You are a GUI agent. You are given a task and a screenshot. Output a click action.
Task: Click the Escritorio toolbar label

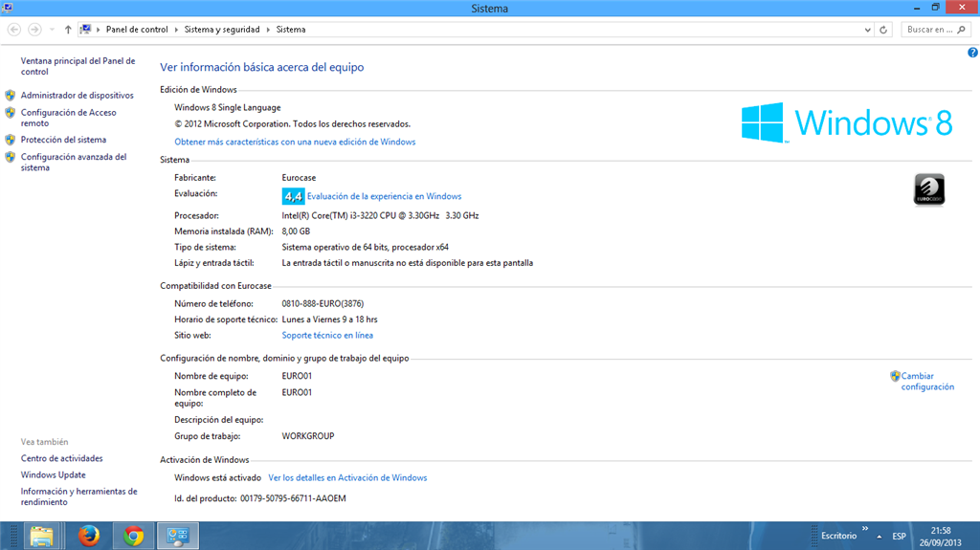click(x=838, y=536)
